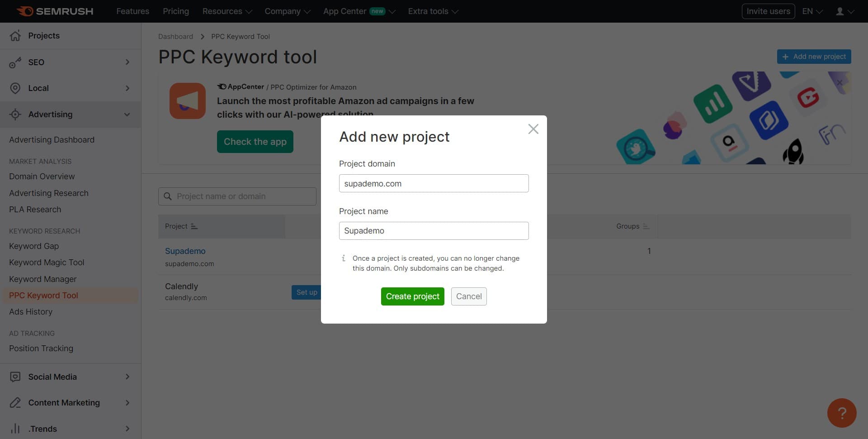Image resolution: width=868 pixels, height=439 pixels.
Task: Toggle sorting on the Groups column
Action: point(646,226)
